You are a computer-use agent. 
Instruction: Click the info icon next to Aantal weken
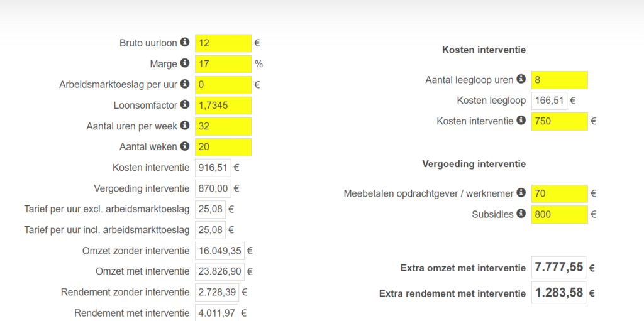[x=185, y=146]
